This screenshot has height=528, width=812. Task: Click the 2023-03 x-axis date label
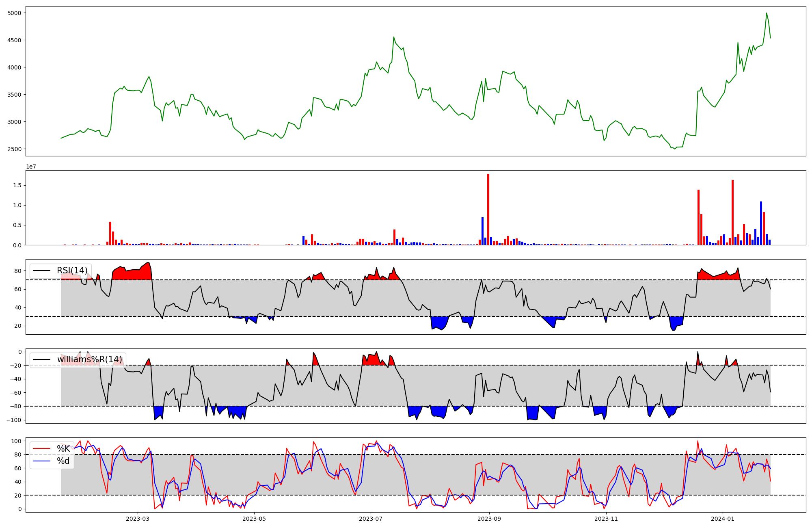point(138,519)
